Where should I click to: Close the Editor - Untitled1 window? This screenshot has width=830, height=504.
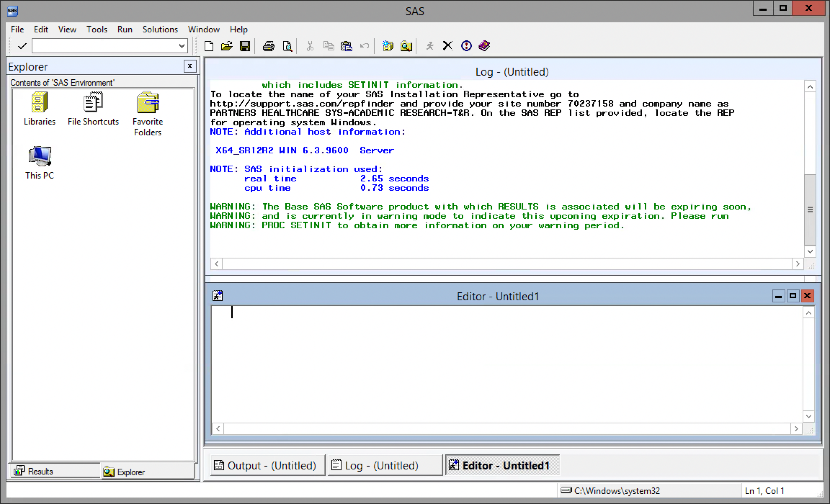(807, 296)
